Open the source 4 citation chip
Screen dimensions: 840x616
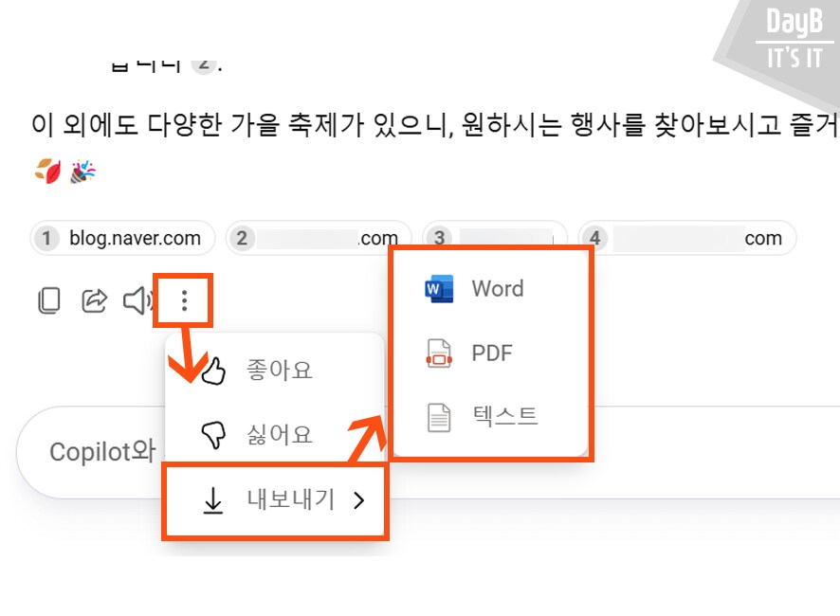coord(687,238)
